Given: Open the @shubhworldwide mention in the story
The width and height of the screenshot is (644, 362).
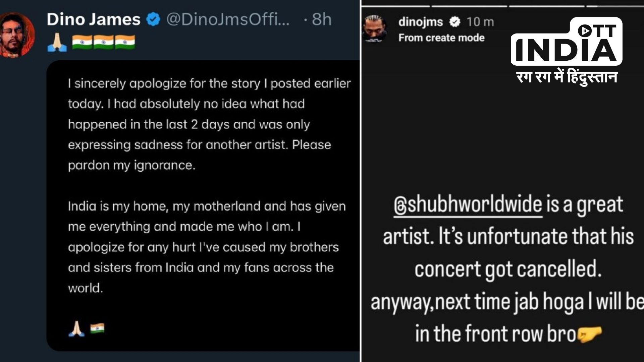Looking at the screenshot, I should pos(468,204).
